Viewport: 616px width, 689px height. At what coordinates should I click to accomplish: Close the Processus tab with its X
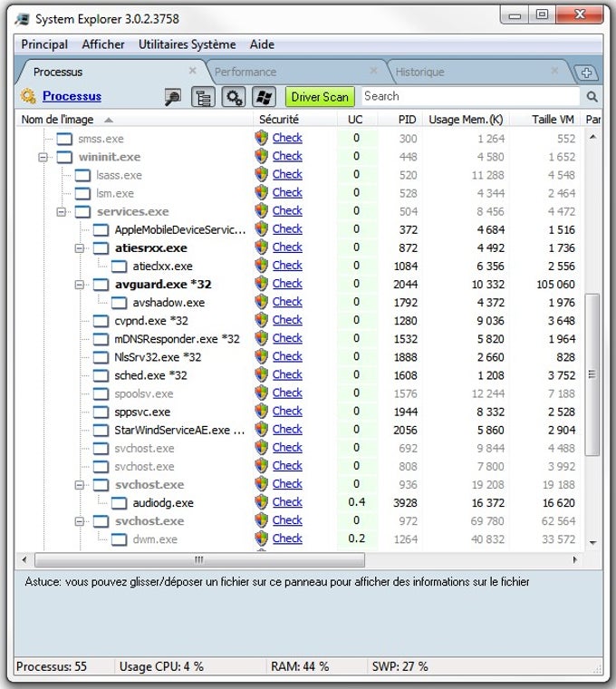pyautogui.click(x=192, y=71)
